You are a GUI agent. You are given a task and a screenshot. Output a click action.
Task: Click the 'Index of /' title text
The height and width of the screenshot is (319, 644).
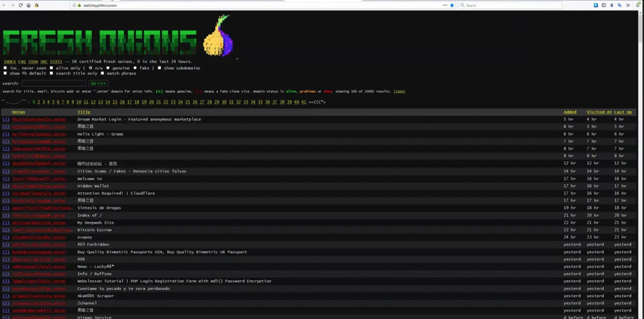tap(89, 215)
